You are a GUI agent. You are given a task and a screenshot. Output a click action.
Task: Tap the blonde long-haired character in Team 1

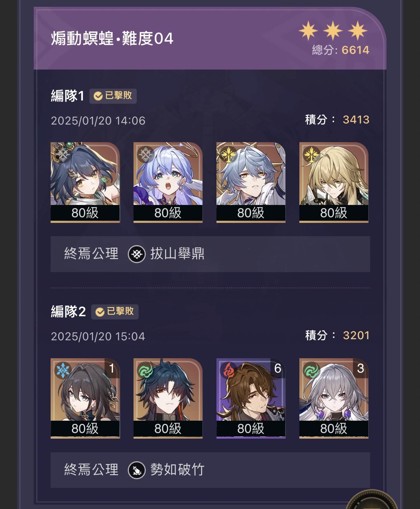point(334,182)
